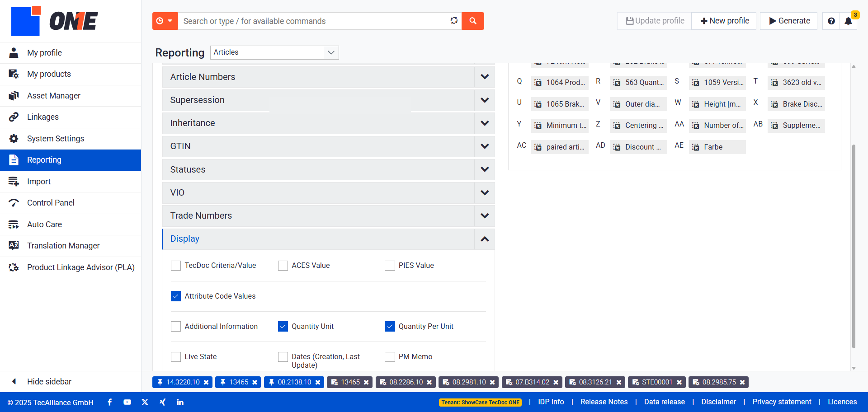The height and width of the screenshot is (412, 868).
Task: Open the notifications bell icon
Action: point(848,21)
